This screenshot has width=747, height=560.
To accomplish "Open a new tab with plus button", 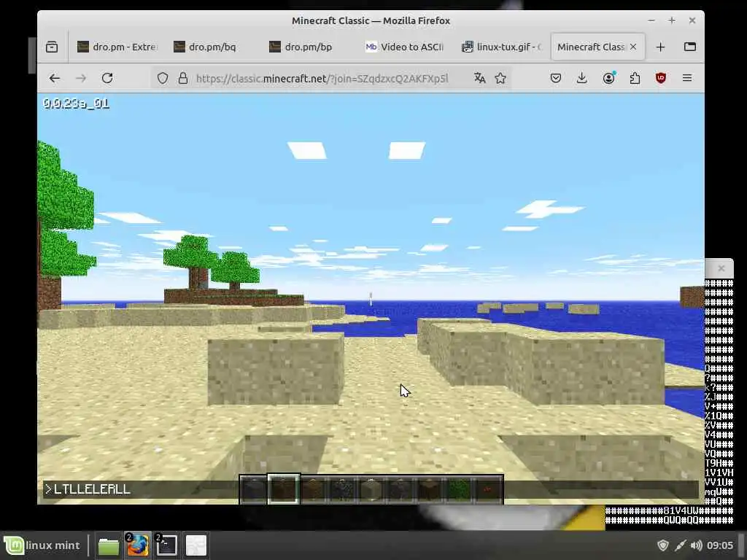I will click(660, 47).
